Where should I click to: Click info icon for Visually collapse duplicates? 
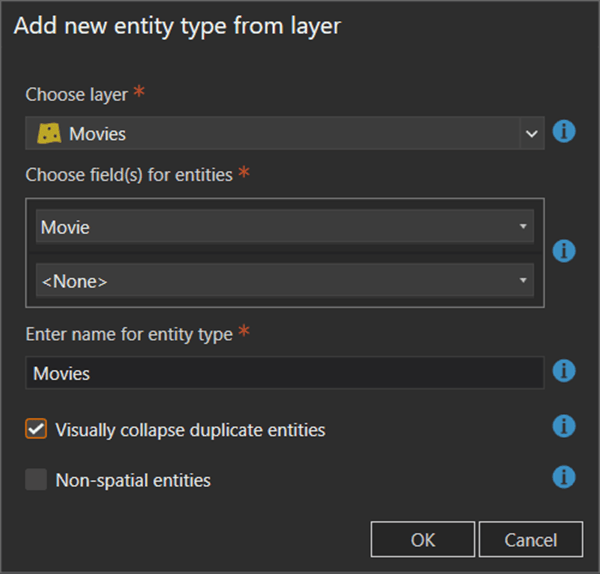click(x=564, y=427)
